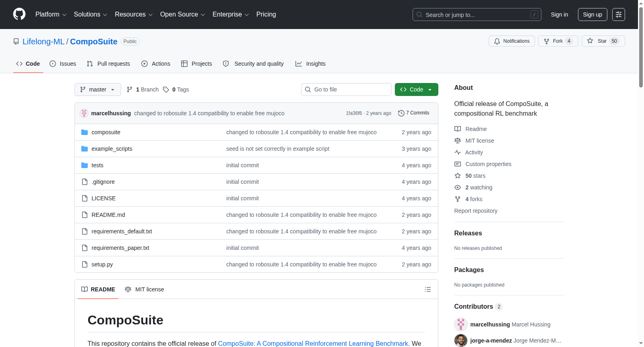Viewport: 644px width, 347px height.
Task: Click the book icon beside Readme in About
Action: (458, 129)
